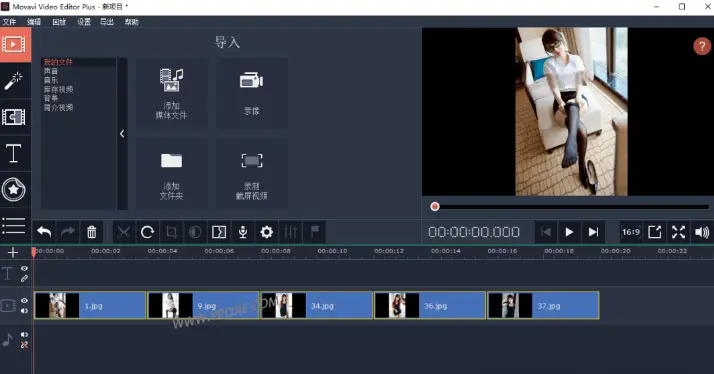This screenshot has height=374, width=714.
Task: Click the audio track music note icon
Action: 7,340
